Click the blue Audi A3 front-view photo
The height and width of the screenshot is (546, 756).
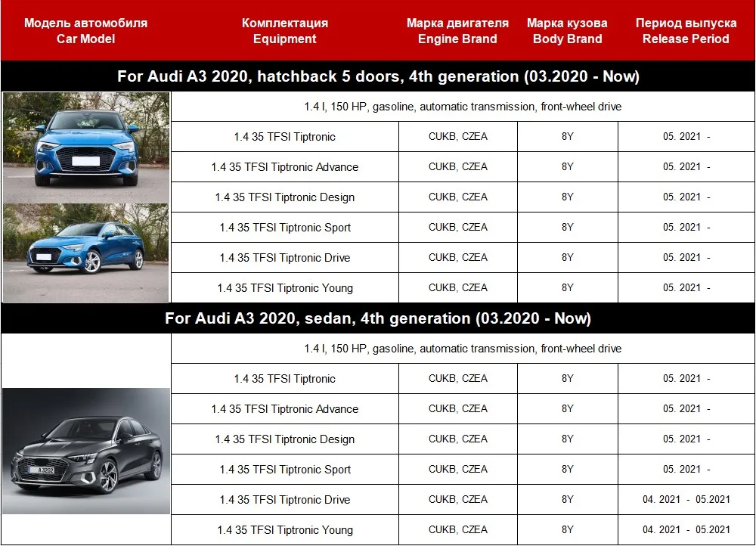(86, 147)
